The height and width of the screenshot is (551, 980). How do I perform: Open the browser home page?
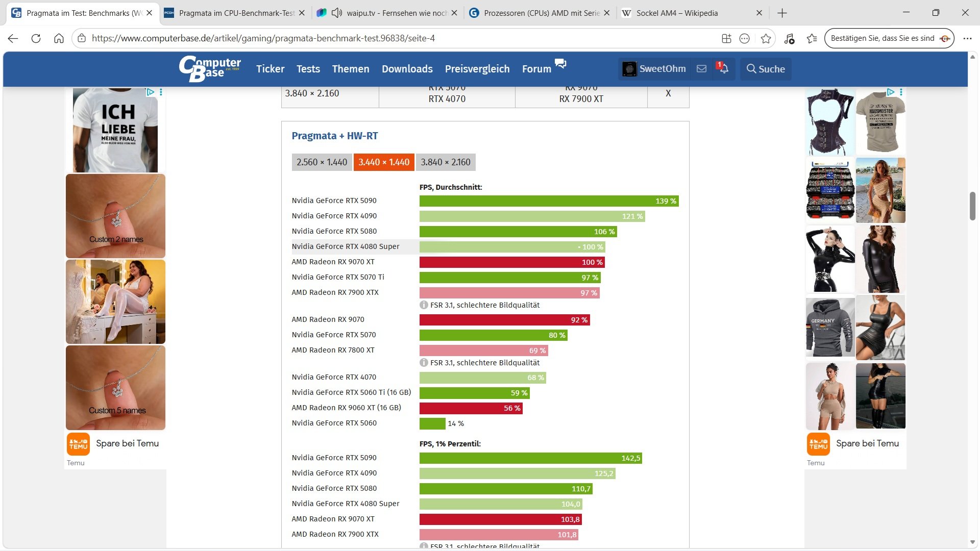coord(59,38)
